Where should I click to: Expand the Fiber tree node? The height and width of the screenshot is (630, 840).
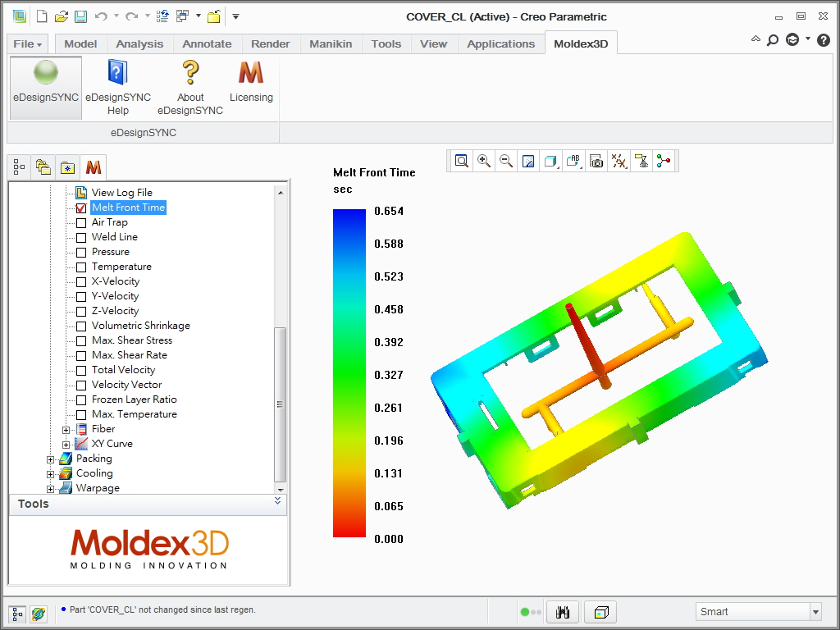(x=66, y=430)
